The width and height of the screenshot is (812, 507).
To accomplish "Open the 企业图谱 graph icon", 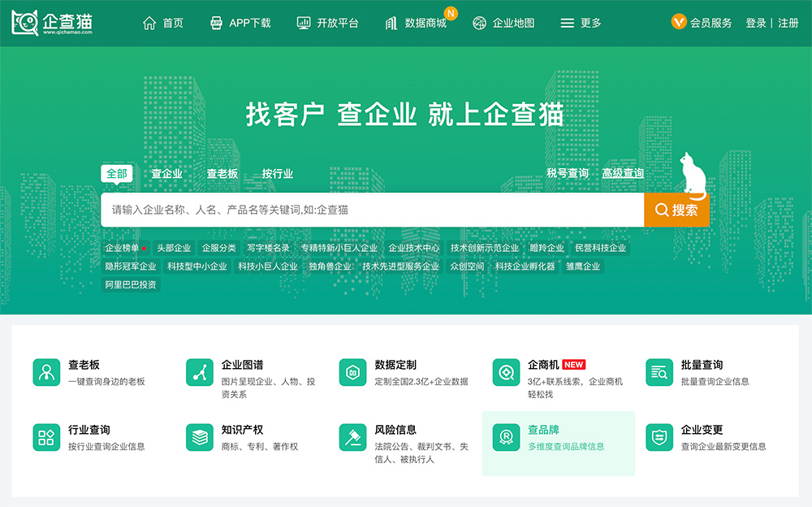I will coord(199,374).
